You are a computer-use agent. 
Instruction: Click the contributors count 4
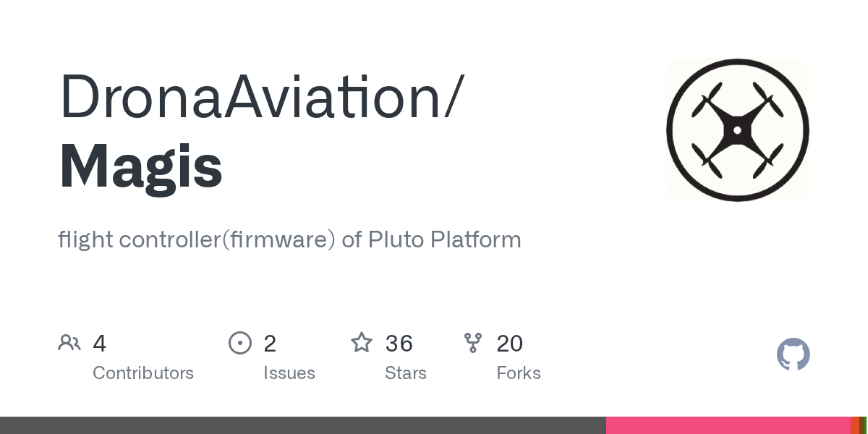(x=100, y=344)
